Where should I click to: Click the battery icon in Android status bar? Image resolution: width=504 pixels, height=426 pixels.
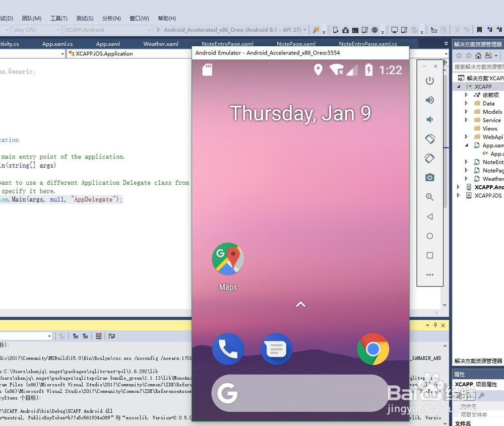(369, 69)
